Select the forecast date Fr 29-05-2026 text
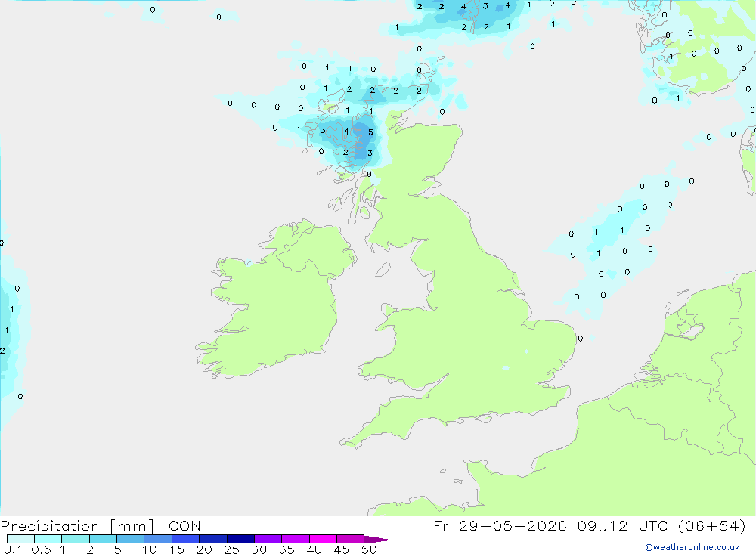This screenshot has height=554, width=756. click(x=500, y=525)
